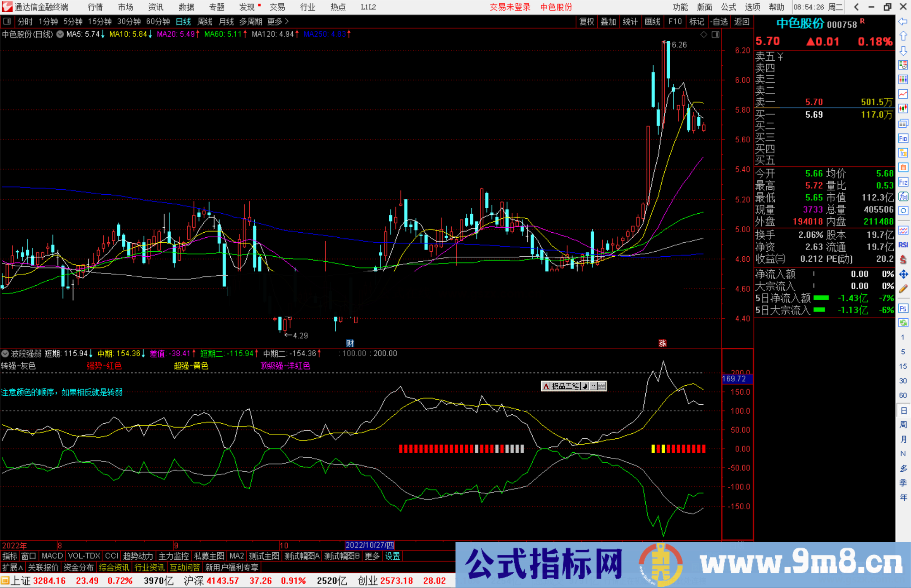Open the 资金分布 bottom tab
This screenshot has height=588, width=911.
[x=78, y=567]
